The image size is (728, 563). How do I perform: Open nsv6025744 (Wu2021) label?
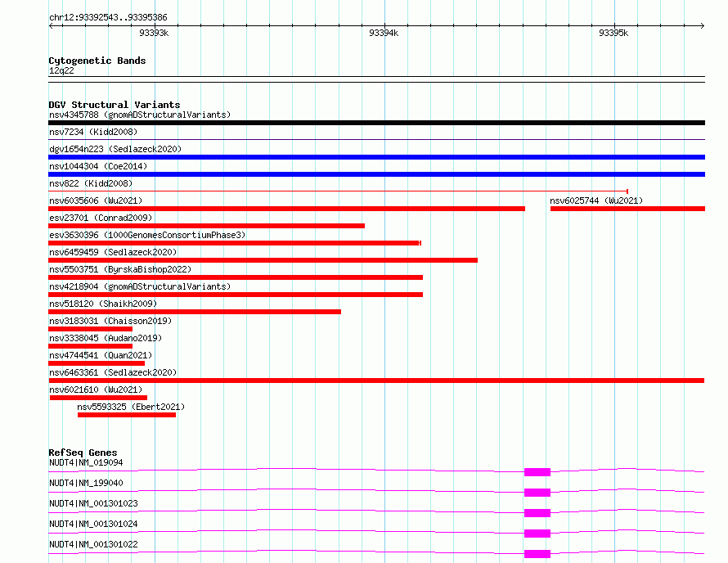tap(596, 200)
